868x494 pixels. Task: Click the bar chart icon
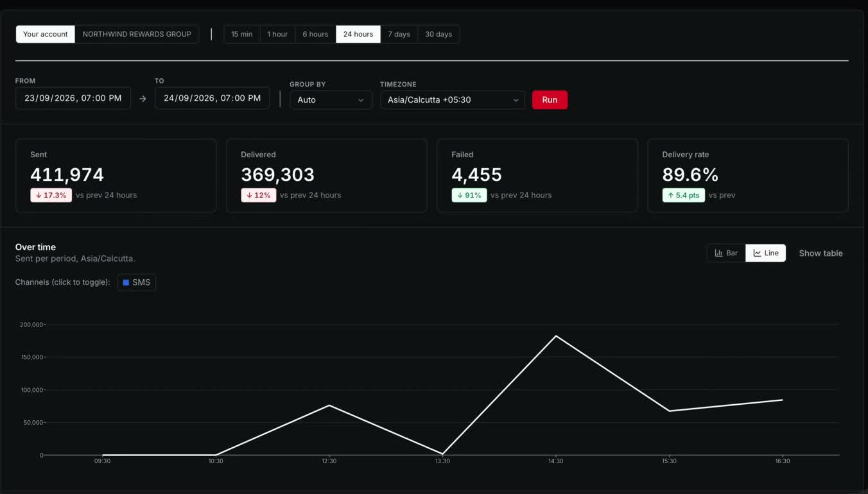(719, 253)
